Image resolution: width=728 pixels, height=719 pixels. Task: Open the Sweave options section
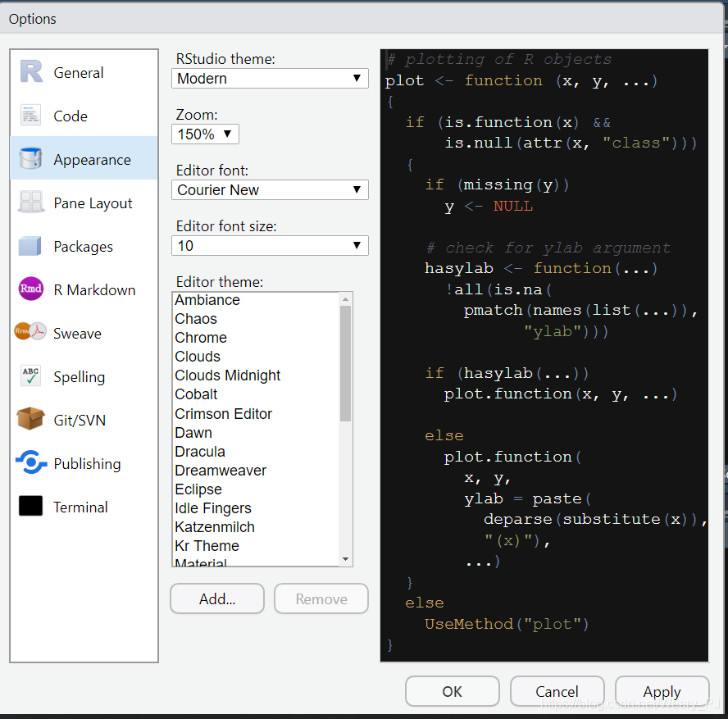click(x=84, y=334)
